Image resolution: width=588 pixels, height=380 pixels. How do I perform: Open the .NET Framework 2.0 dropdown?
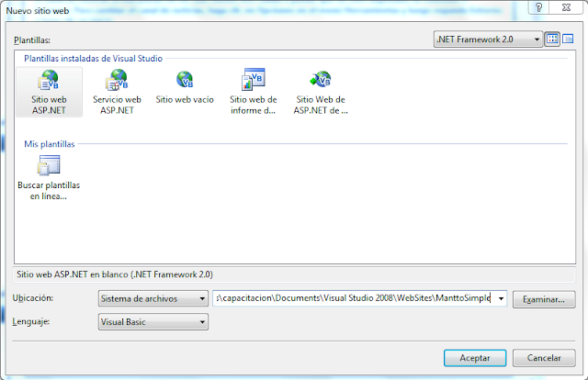(x=488, y=39)
